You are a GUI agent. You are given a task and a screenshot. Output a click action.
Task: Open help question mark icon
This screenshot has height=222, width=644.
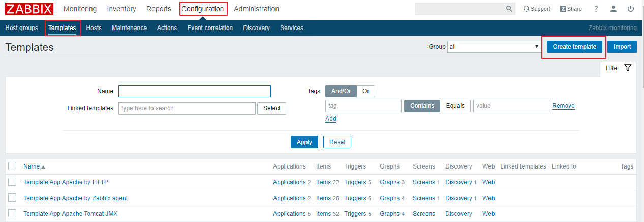(596, 9)
